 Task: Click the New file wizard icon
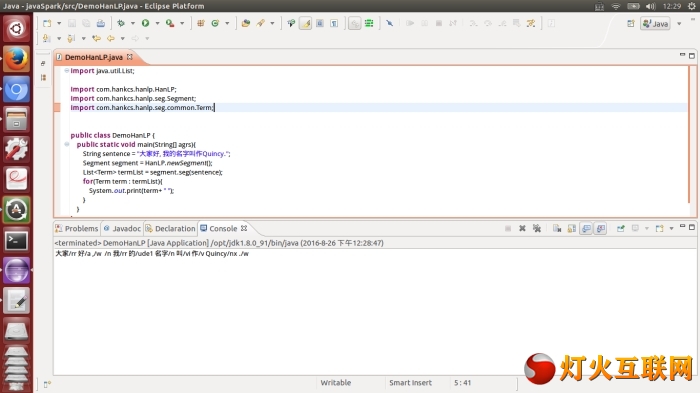[x=47, y=23]
